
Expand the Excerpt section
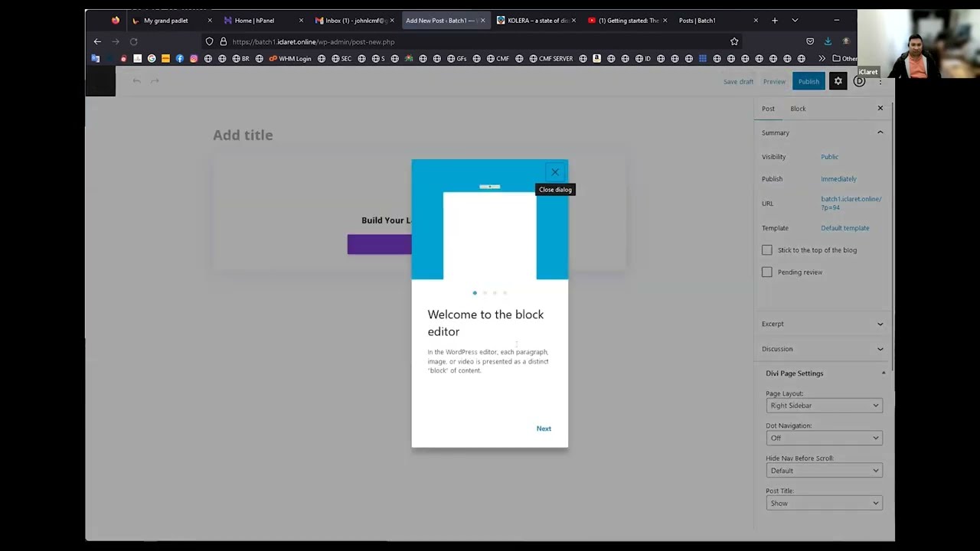pyautogui.click(x=822, y=324)
